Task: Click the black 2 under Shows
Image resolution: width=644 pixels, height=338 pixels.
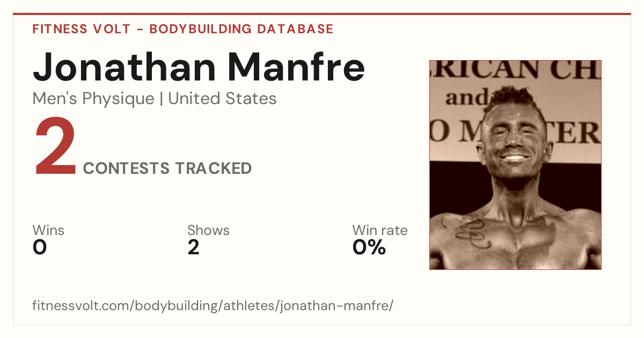Action: [x=194, y=247]
